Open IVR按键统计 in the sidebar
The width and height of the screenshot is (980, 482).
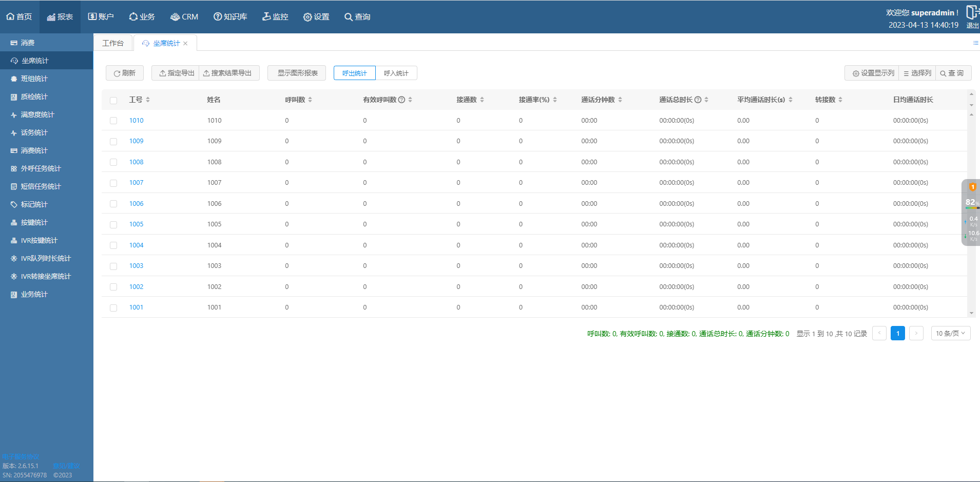(46, 240)
